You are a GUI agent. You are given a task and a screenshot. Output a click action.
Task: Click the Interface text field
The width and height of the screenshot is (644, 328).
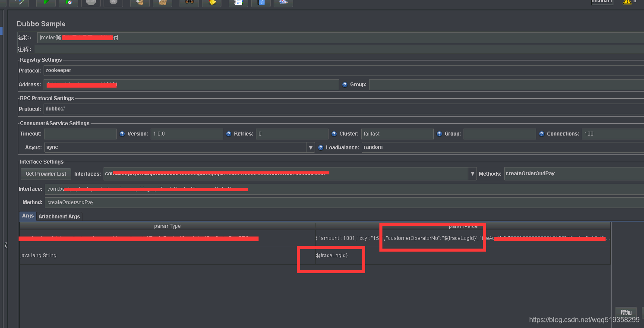point(344,189)
